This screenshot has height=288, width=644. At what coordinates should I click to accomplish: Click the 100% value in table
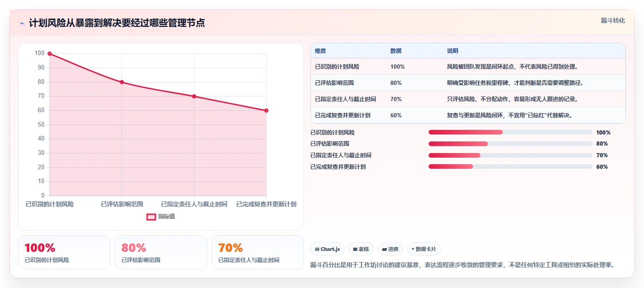(398, 67)
